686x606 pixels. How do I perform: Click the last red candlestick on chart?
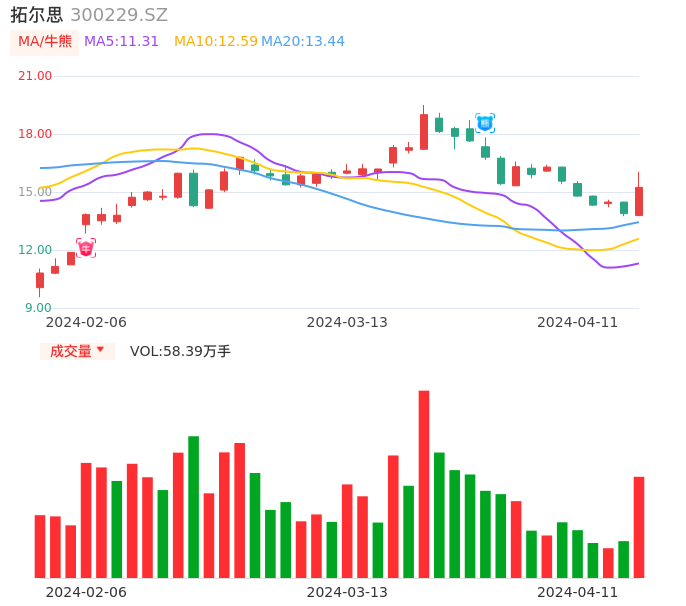click(x=638, y=201)
